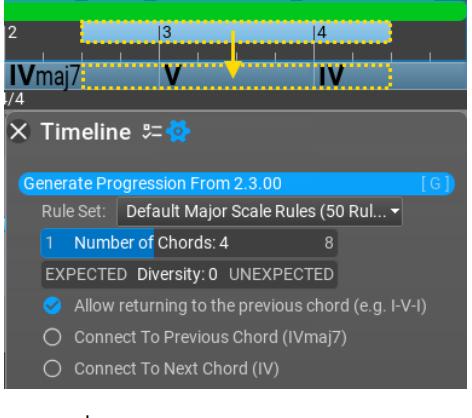Click bar 3 marker on the ruler

click(166, 32)
